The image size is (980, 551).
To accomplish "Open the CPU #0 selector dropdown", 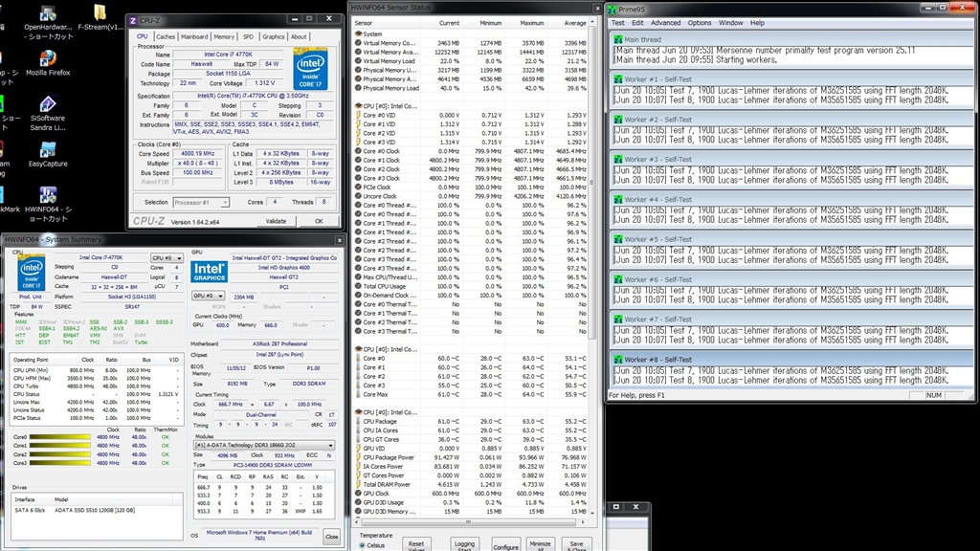I will click(167, 257).
